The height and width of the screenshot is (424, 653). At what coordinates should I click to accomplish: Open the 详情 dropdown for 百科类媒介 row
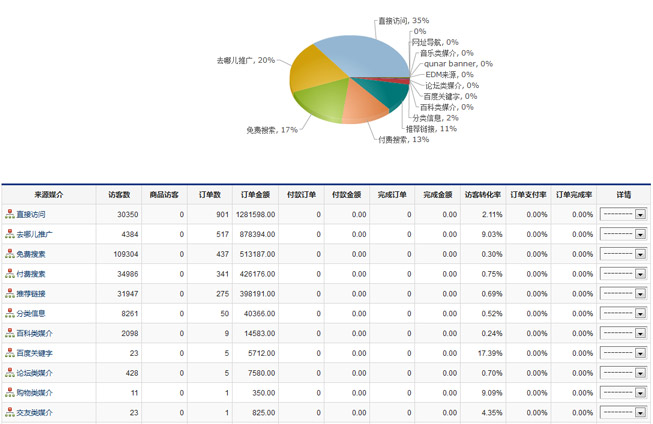pos(623,333)
